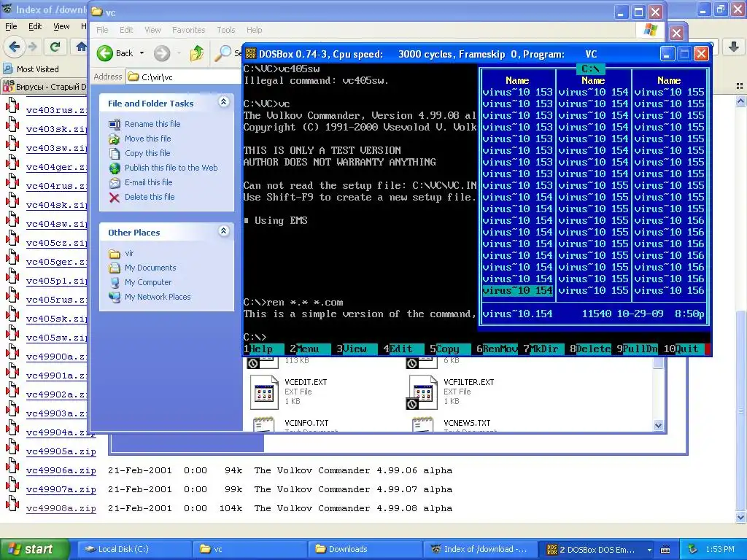
Task: Click the 'My Network Places' link
Action: [158, 297]
